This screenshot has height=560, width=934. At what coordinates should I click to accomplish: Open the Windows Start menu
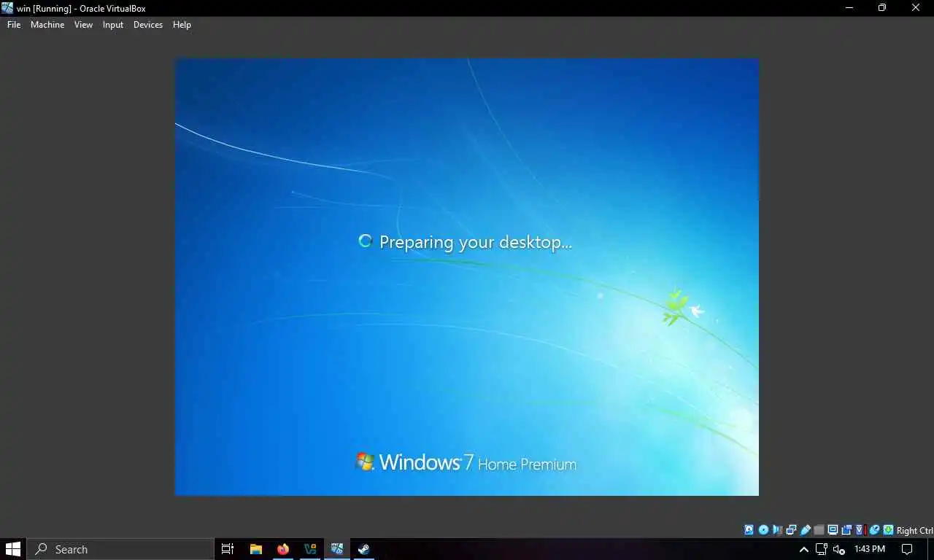click(13, 549)
